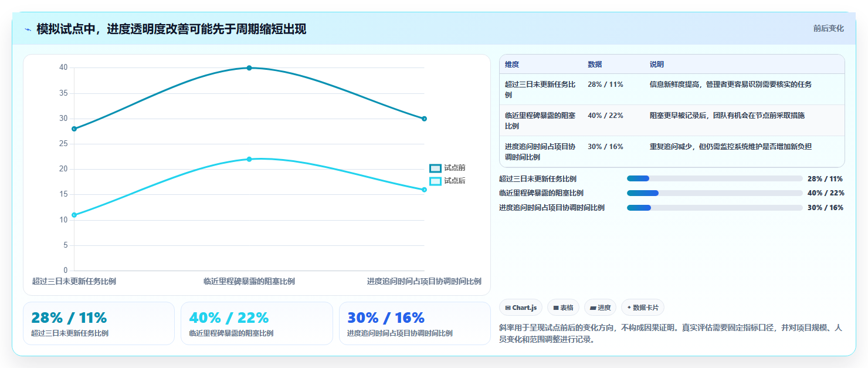Click the 试点后 data point at value 11
Image resolution: width=868 pixels, height=368 pixels.
[74, 215]
